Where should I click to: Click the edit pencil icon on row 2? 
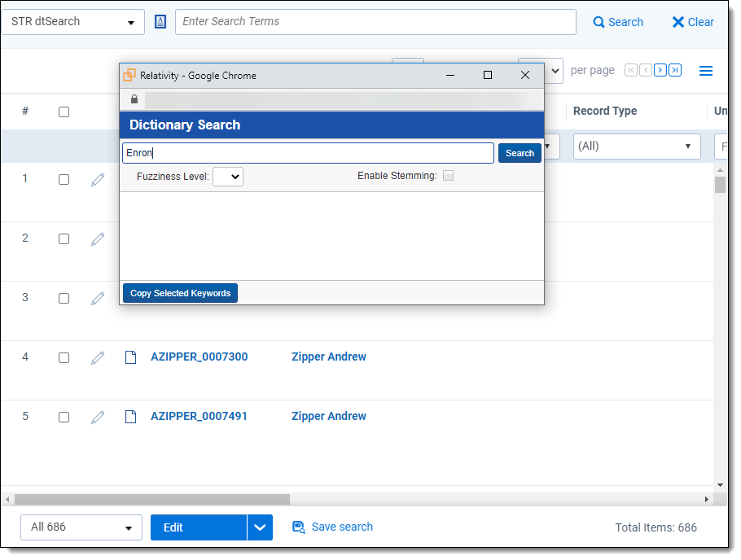[98, 239]
